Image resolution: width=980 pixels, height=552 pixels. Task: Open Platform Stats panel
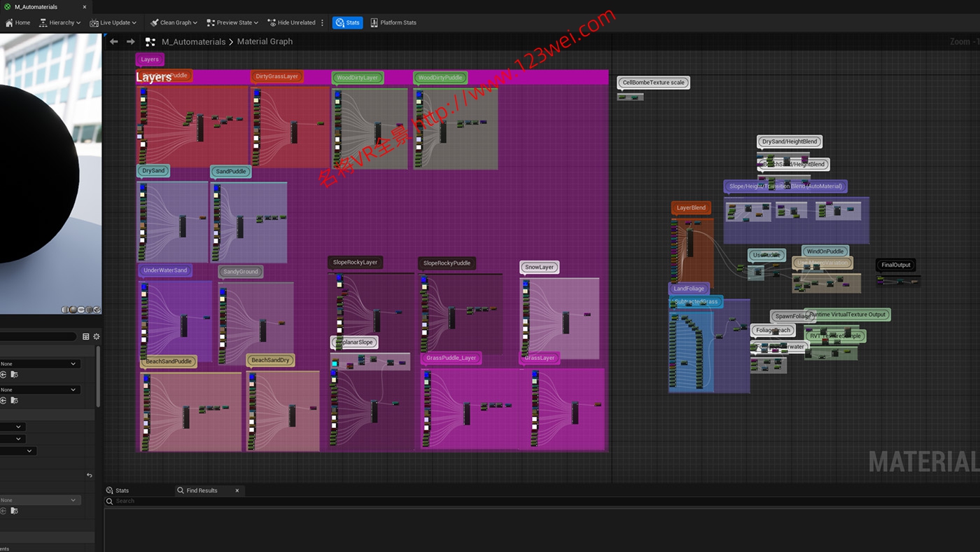click(x=393, y=22)
